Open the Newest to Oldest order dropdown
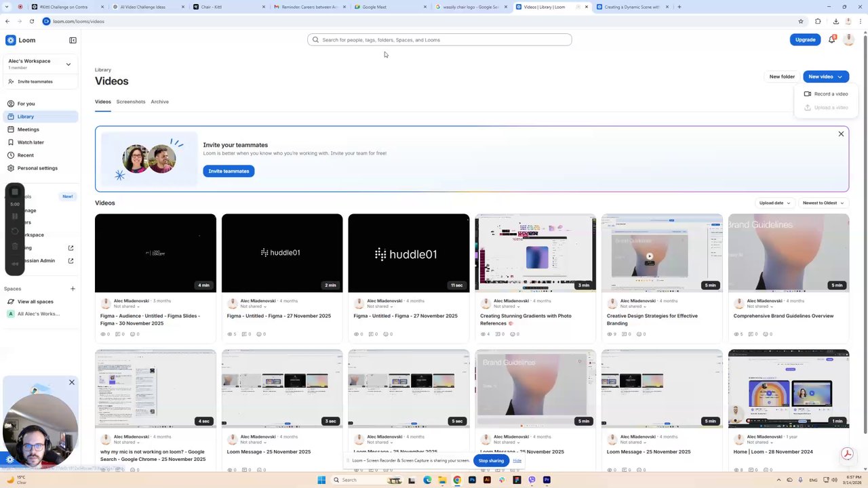Image resolution: width=868 pixels, height=488 pixels. coord(823,203)
